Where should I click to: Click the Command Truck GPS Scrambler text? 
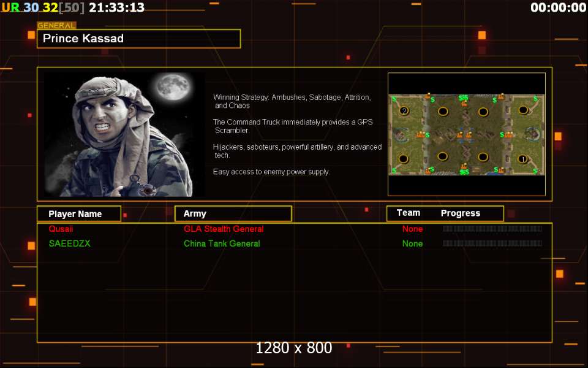tap(293, 126)
